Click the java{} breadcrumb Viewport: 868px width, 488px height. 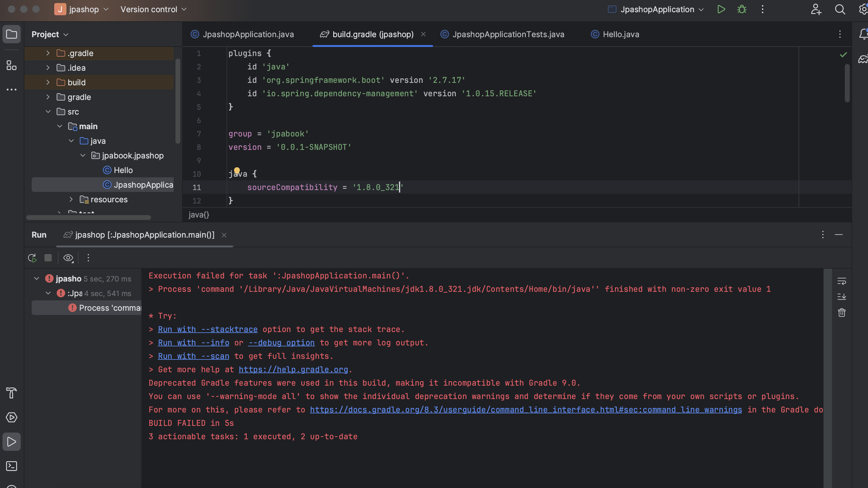click(199, 215)
